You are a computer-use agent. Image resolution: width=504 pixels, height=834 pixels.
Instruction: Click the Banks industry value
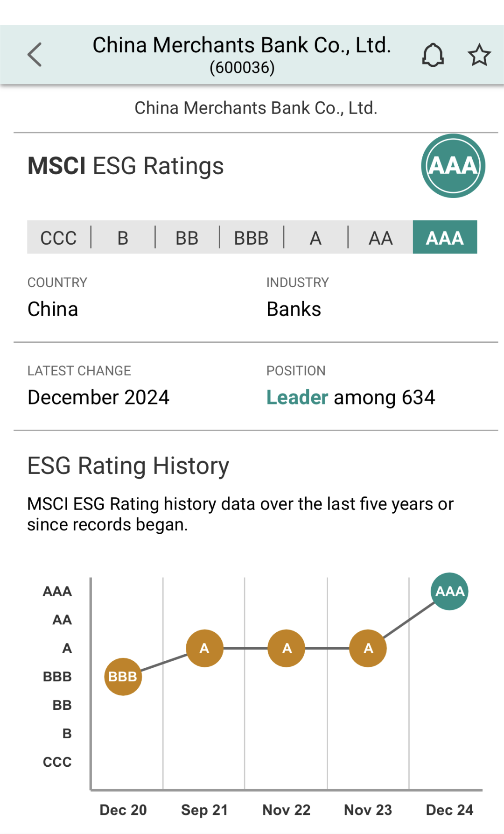click(294, 309)
